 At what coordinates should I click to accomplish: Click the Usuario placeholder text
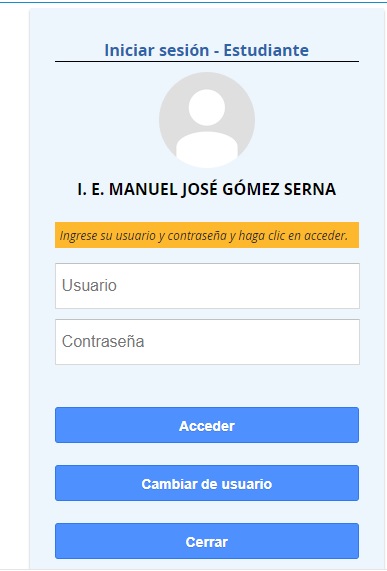tap(89, 285)
